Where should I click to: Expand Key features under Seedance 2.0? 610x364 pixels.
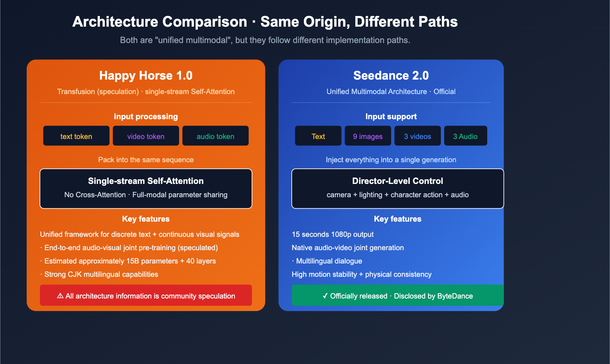(397, 219)
